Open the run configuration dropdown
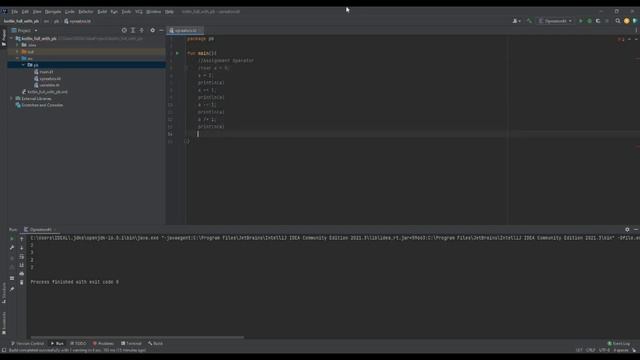The height and width of the screenshot is (360, 640). (x=556, y=21)
